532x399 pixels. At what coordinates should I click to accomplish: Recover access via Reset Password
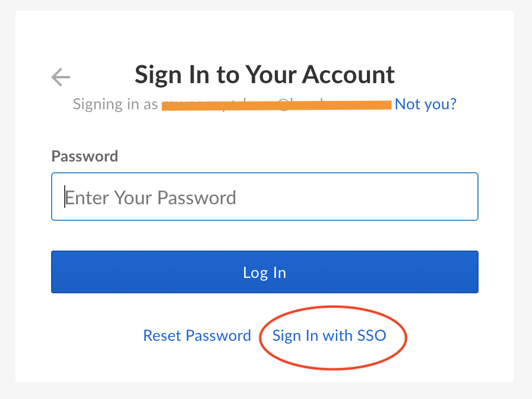tap(197, 335)
